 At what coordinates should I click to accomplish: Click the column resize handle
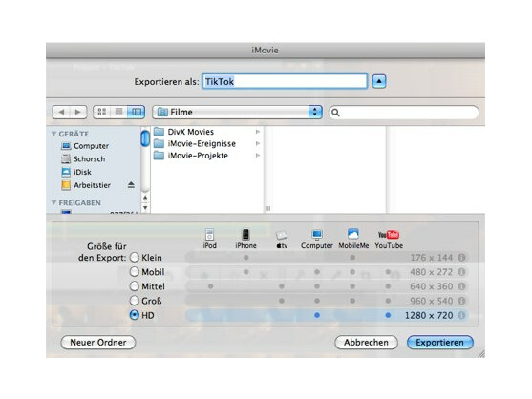point(268,208)
